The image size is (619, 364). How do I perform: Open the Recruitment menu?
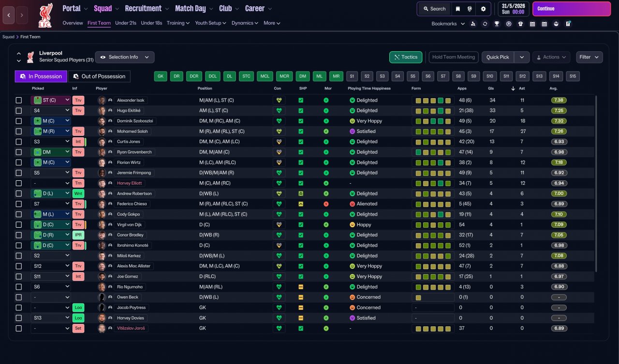tap(147, 8)
